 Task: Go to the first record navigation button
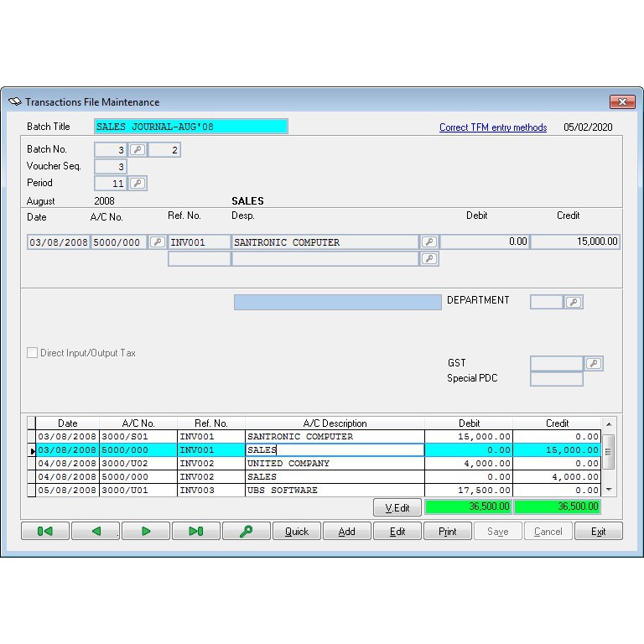[45, 531]
